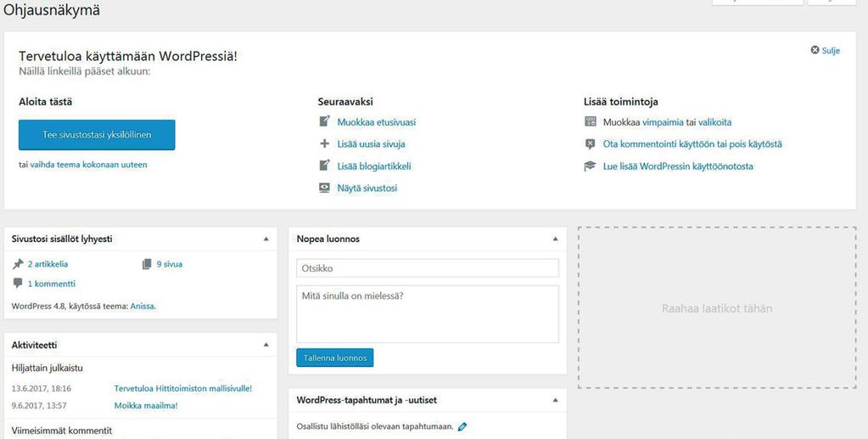Open the 9 sivua link
This screenshot has width=868, height=439.
coord(170,264)
